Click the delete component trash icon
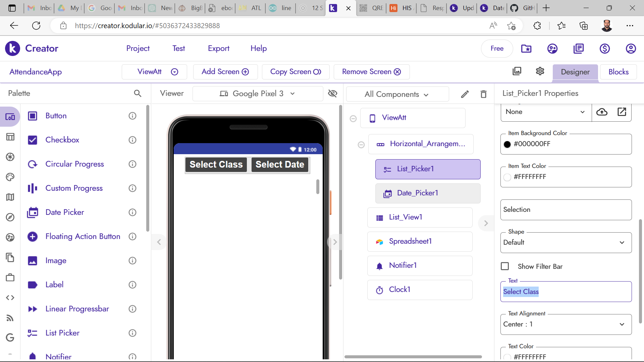This screenshot has height=362, width=644. pos(483,94)
